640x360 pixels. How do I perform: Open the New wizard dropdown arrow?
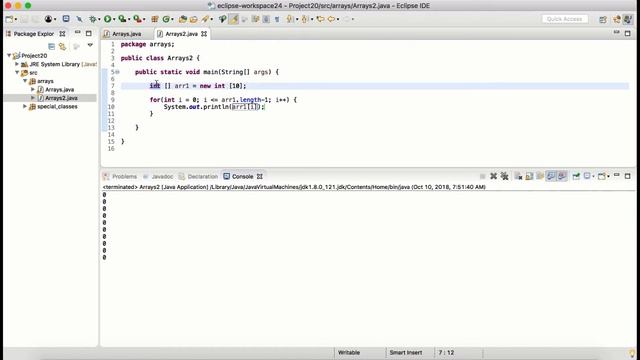[x=16, y=19]
